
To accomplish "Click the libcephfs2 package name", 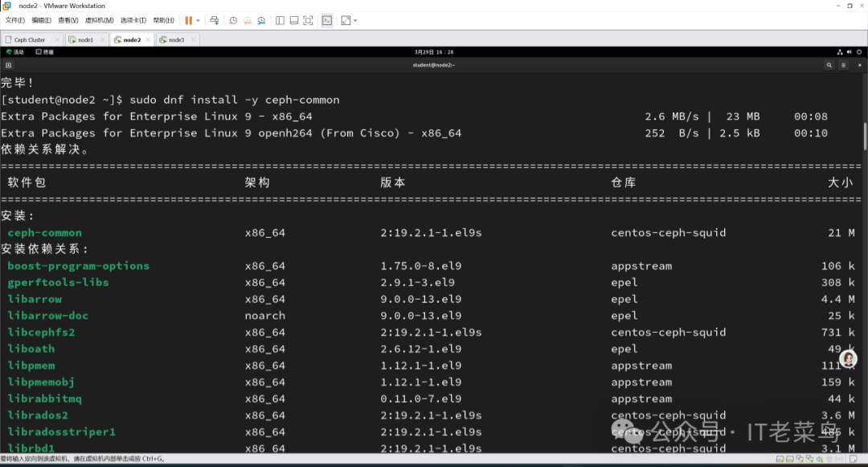I will [x=42, y=333].
